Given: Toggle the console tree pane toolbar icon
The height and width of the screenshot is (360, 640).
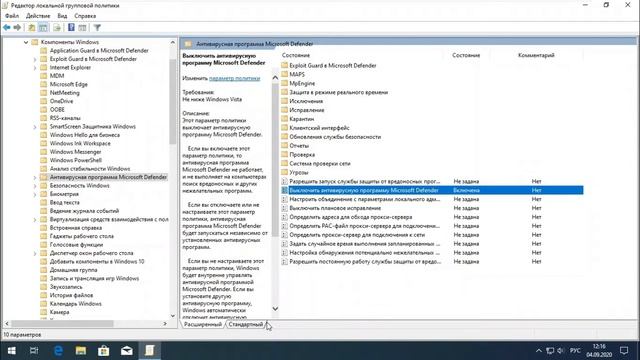Looking at the screenshot, I should [x=43, y=27].
